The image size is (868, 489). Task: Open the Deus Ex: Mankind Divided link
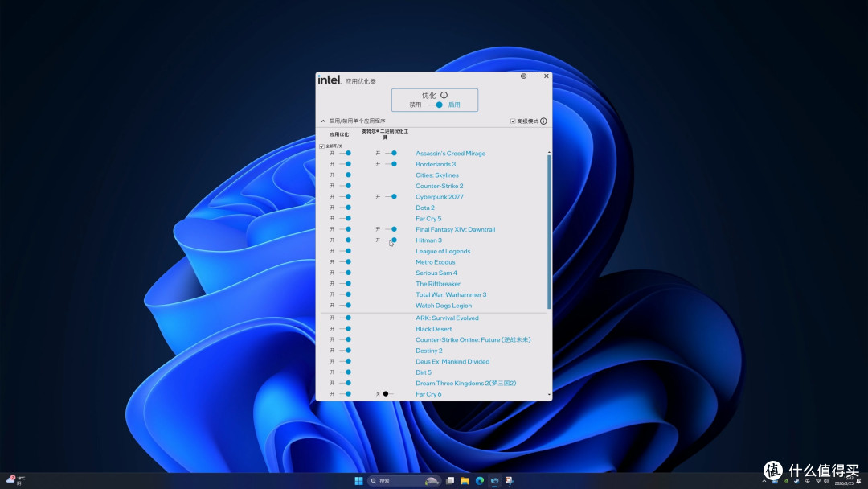coord(452,362)
